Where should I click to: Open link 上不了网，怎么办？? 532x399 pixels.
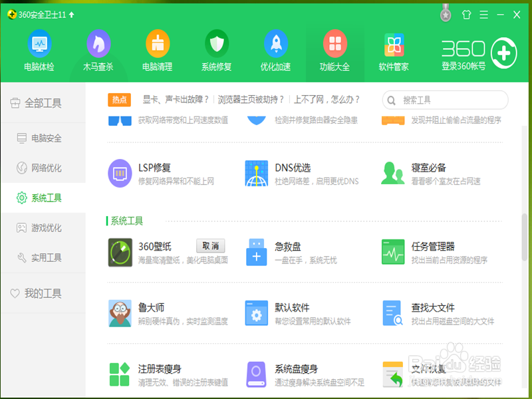tap(327, 99)
